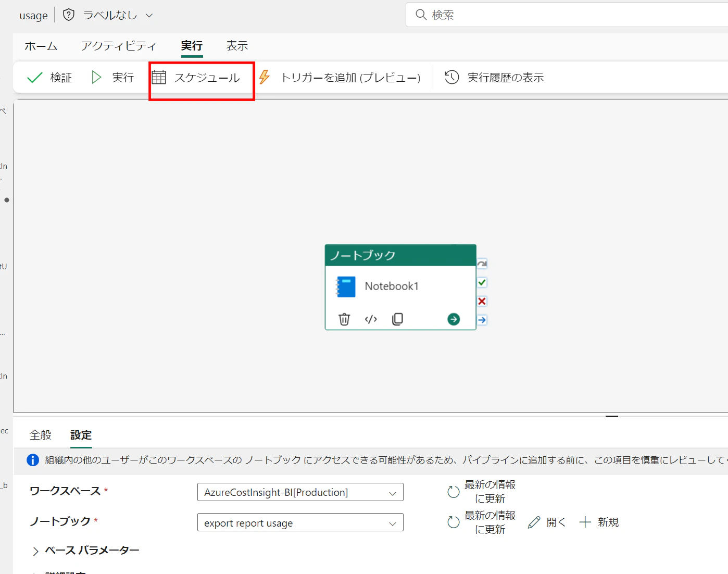The height and width of the screenshot is (574, 728).
Task: Click the on-completion blue arrow connector
Action: click(x=482, y=320)
